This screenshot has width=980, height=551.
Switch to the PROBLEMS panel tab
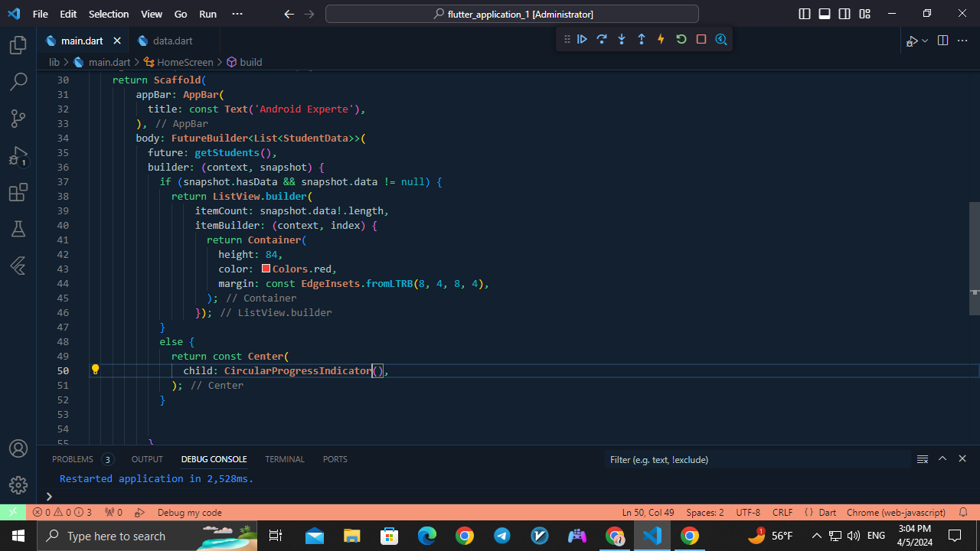pyautogui.click(x=73, y=459)
